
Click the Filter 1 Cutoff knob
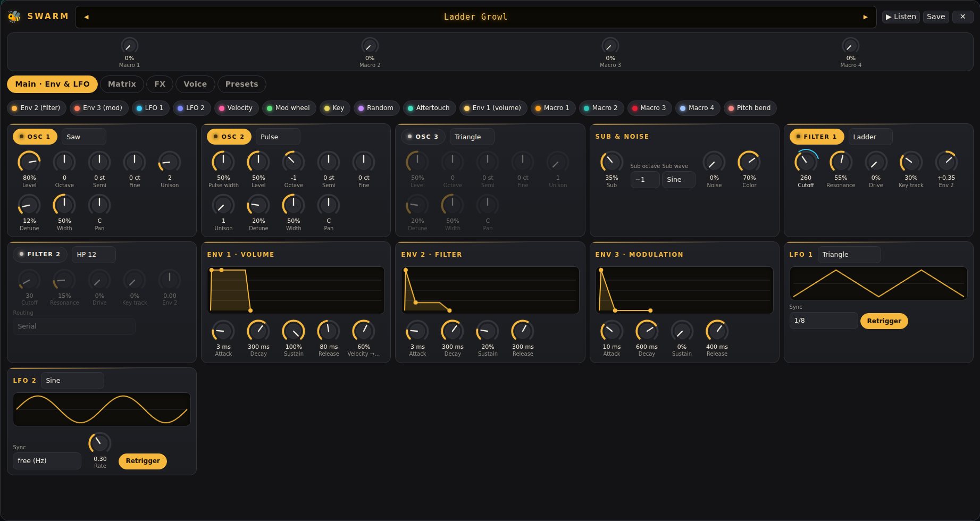(806, 162)
